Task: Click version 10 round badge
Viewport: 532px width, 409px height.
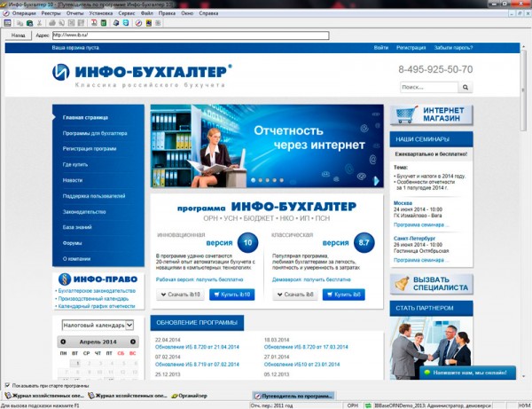Action: coord(247,242)
